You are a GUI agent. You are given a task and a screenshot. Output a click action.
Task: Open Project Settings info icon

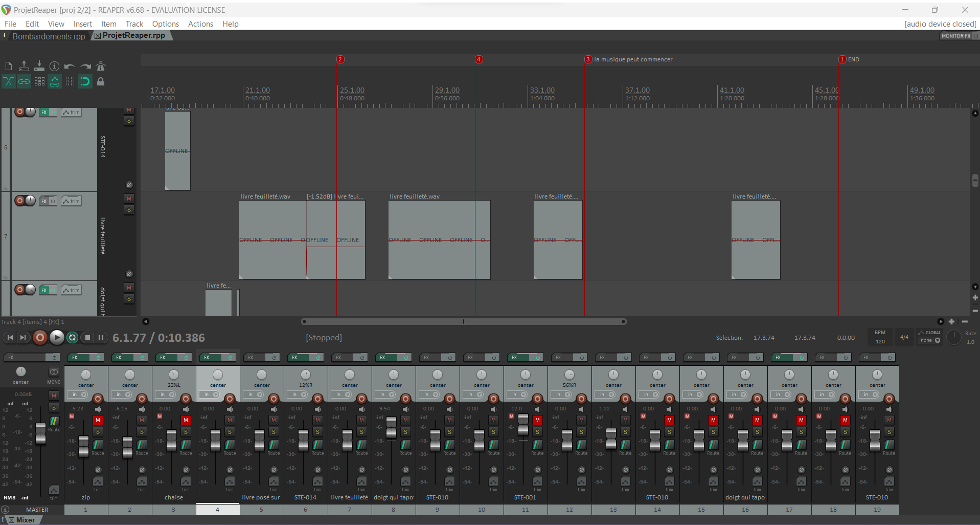55,66
